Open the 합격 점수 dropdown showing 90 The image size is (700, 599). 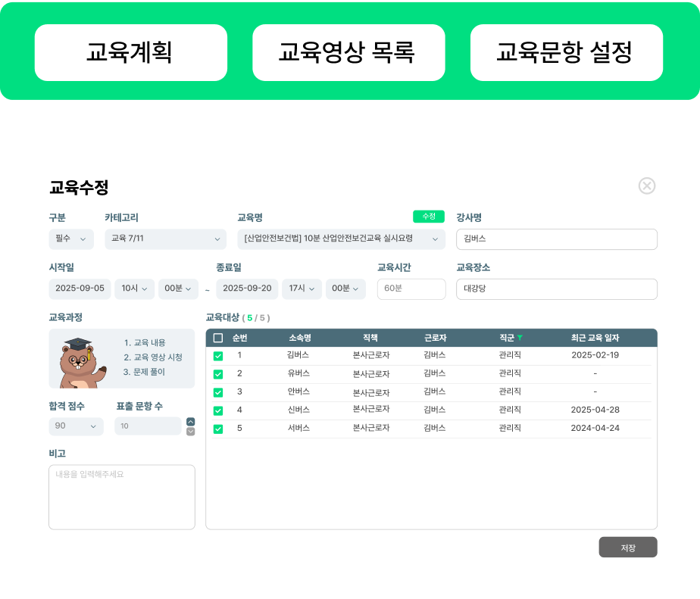[76, 426]
